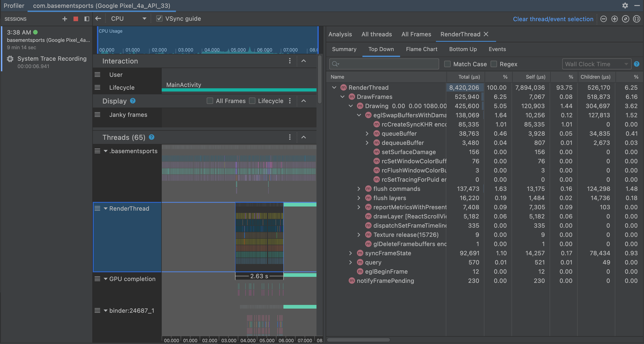Collapse the Interaction section chevron
Screen dimensions: 644x344
303,61
